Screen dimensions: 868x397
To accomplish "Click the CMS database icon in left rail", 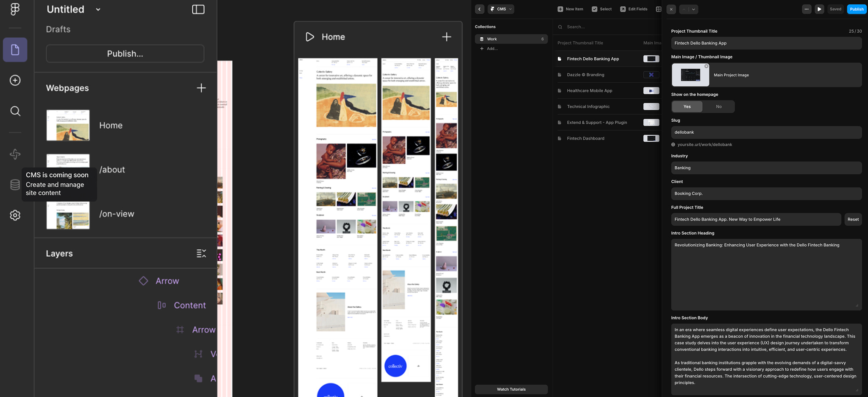I will pyautogui.click(x=15, y=185).
